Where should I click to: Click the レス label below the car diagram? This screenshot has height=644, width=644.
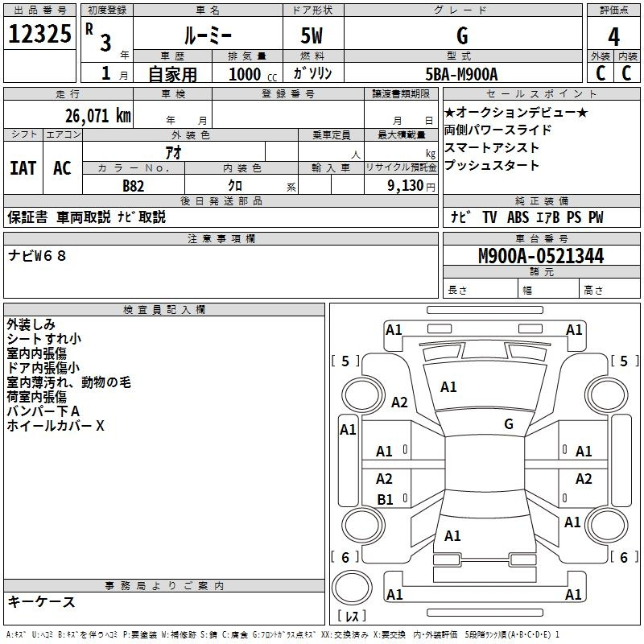[351, 616]
